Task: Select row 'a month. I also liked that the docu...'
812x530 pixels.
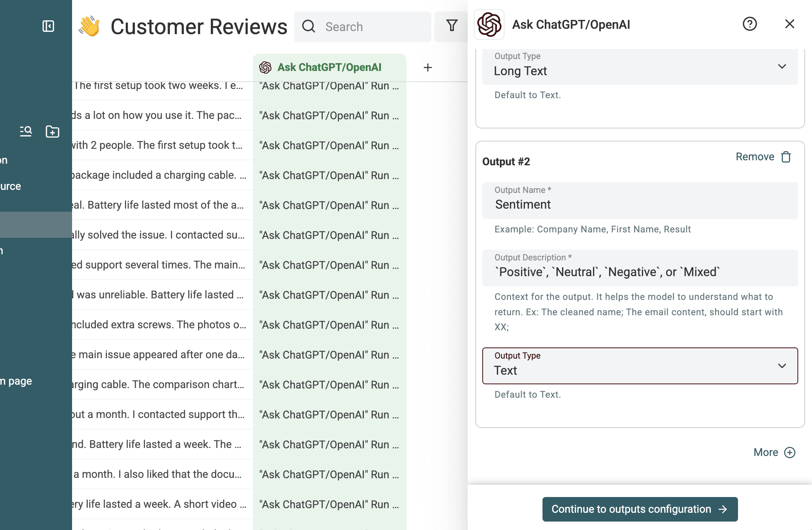Action: 163,474
